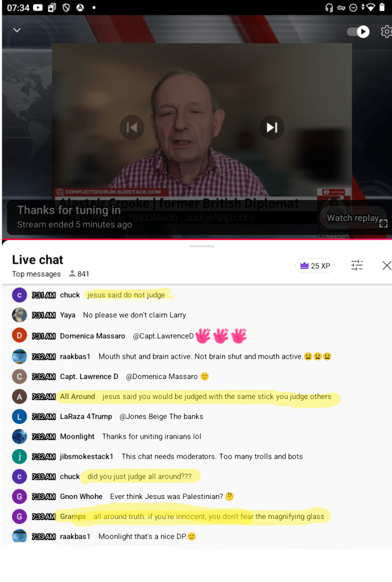Image resolution: width=392 pixels, height=582 pixels.
Task: Tap the chat panel drag handle
Action: 202,246
